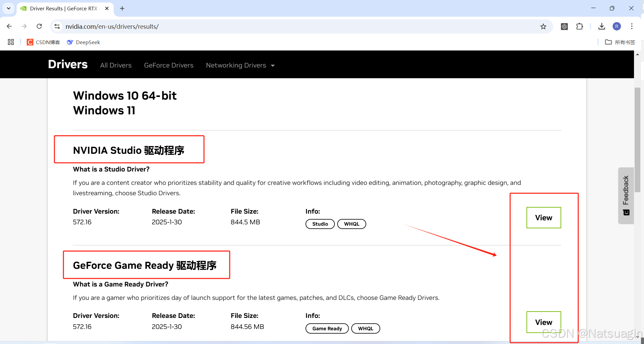View the NVIDIA Studio driver 844.5 MB

(544, 218)
